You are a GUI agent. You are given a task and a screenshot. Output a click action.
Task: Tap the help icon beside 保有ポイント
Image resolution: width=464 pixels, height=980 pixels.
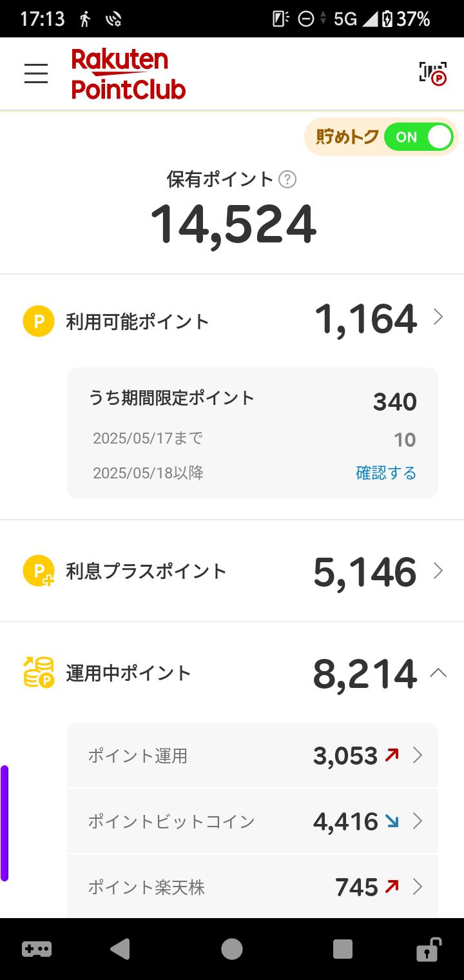pyautogui.click(x=287, y=179)
